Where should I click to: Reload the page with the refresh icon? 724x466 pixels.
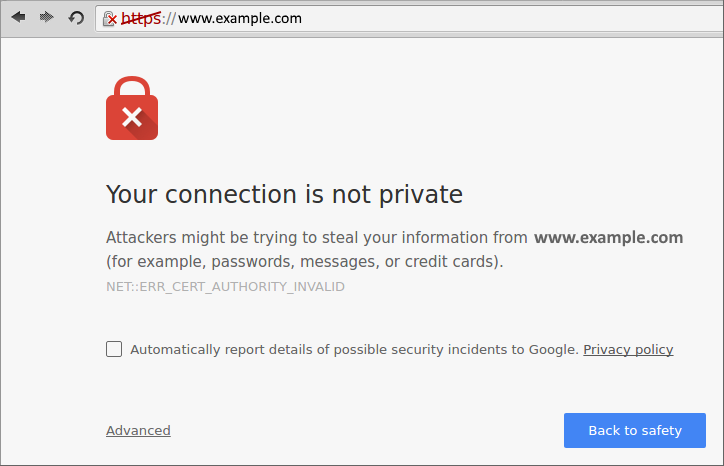[x=76, y=18]
